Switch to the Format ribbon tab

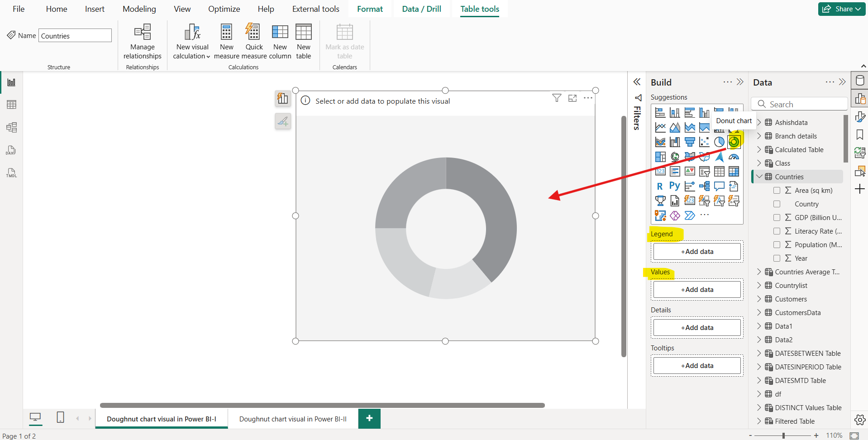370,9
